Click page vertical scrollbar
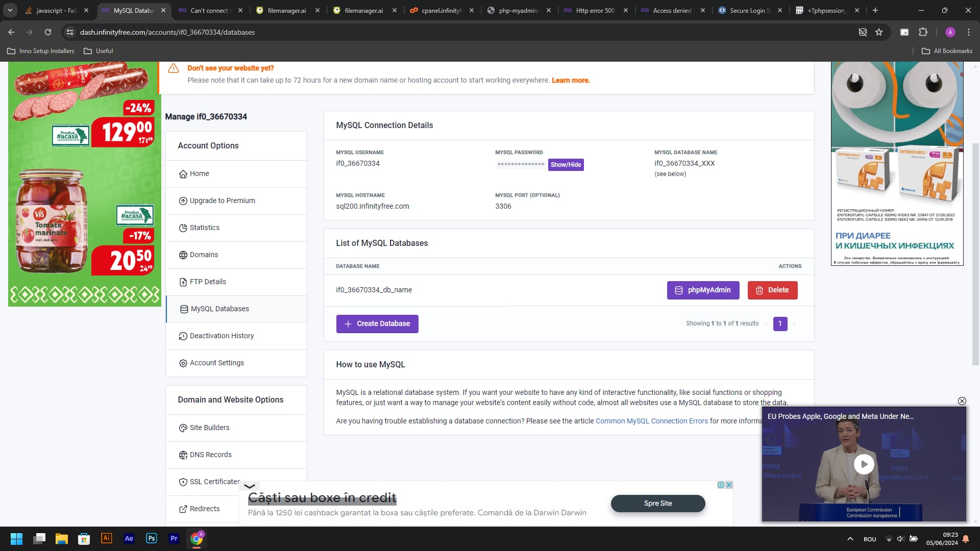 tap(975, 254)
